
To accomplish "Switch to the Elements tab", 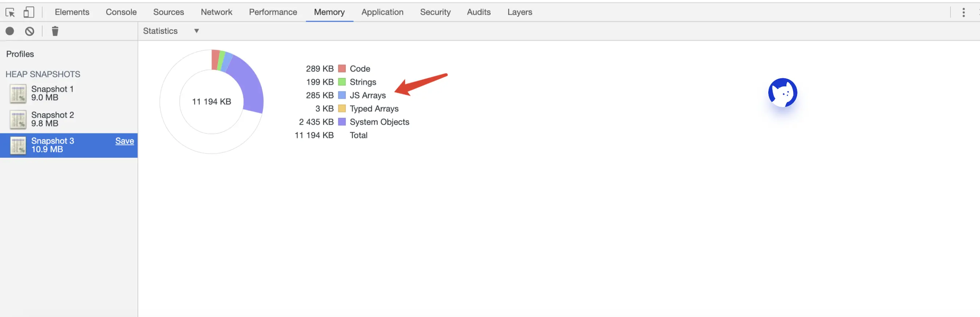I will tap(72, 12).
